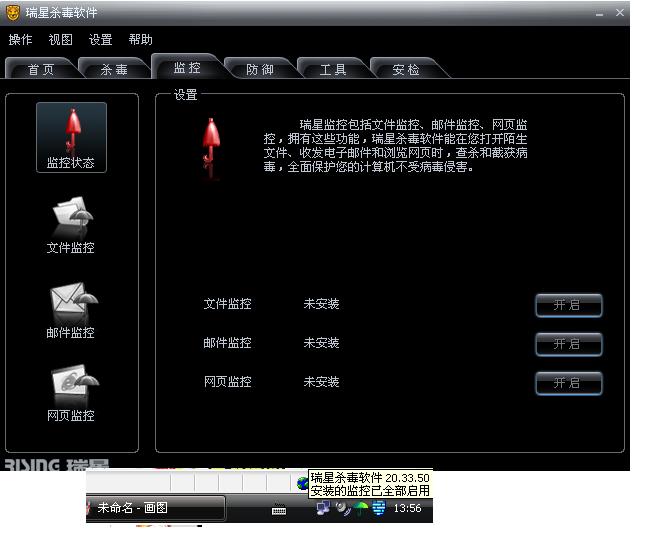663x546 pixels.
Task: Open the 操作 menu
Action: (20, 40)
